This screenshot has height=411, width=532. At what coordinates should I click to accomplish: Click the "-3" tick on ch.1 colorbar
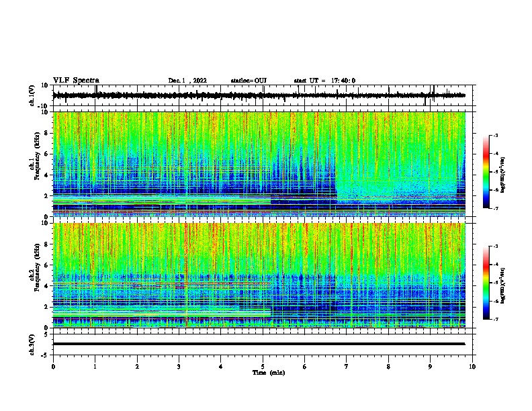click(495, 135)
